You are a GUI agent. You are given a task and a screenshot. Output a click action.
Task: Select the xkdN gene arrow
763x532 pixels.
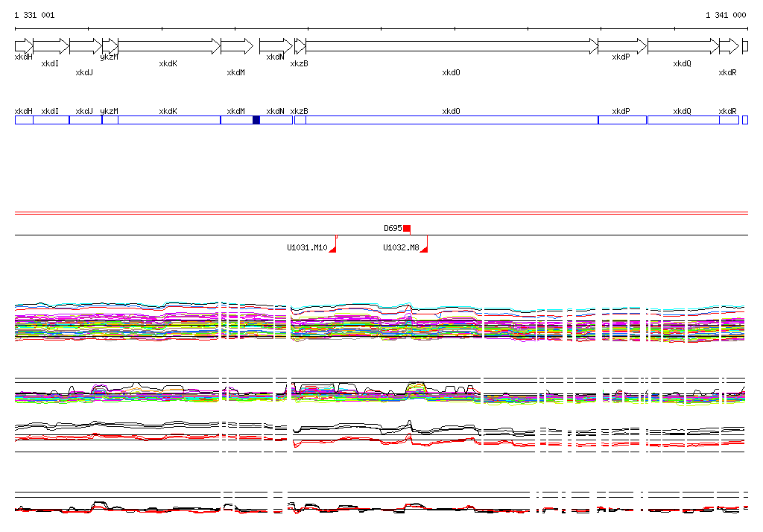click(276, 46)
